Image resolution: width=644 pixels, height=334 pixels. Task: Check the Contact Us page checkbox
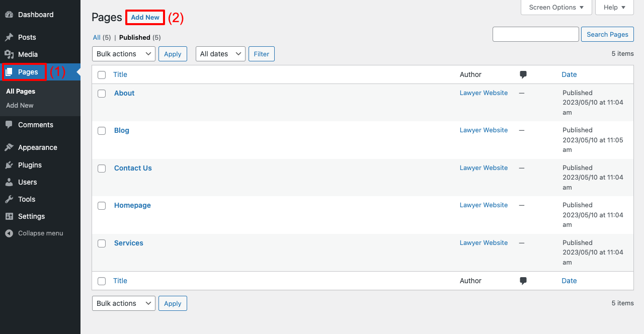pyautogui.click(x=102, y=169)
